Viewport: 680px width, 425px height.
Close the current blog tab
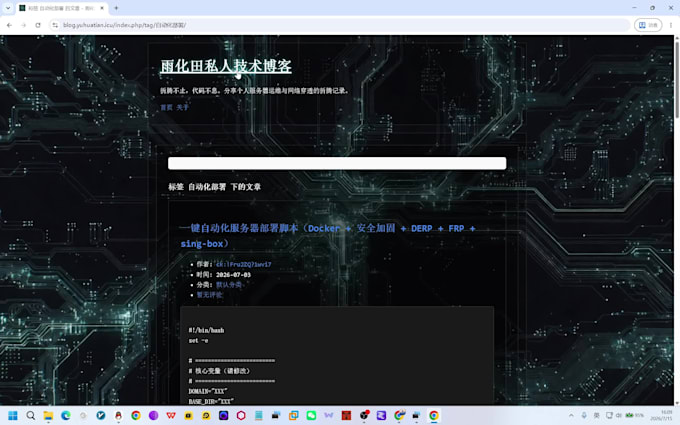coord(102,8)
